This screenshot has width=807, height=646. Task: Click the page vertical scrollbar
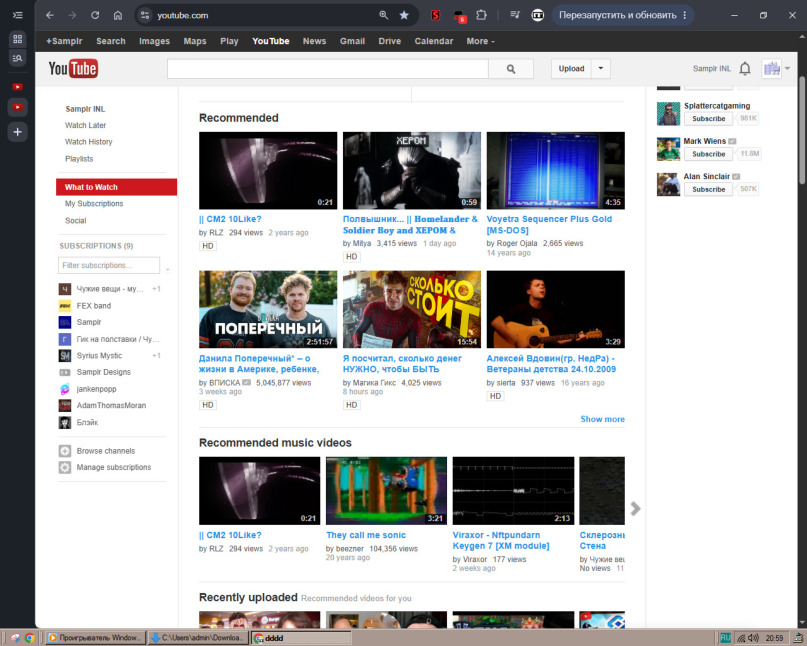[x=802, y=130]
